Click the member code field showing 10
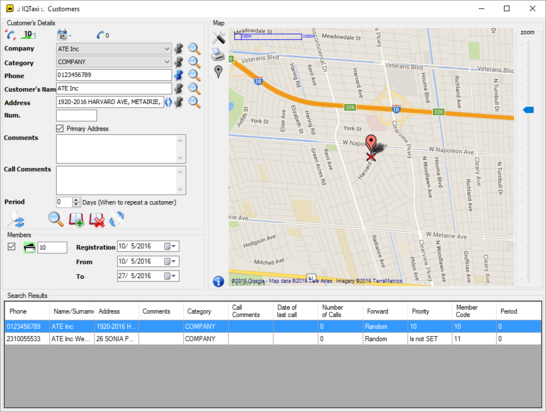Screen dimensions: 546x412 52,247
